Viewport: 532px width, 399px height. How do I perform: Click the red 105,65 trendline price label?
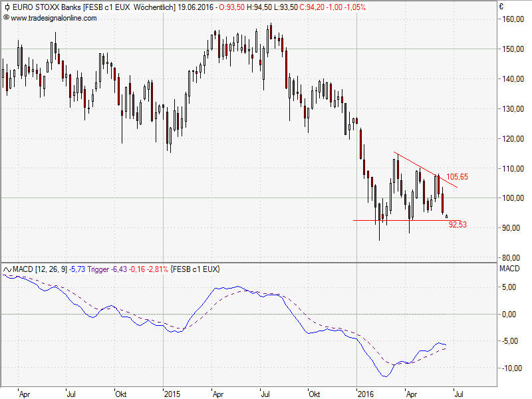[x=458, y=177]
